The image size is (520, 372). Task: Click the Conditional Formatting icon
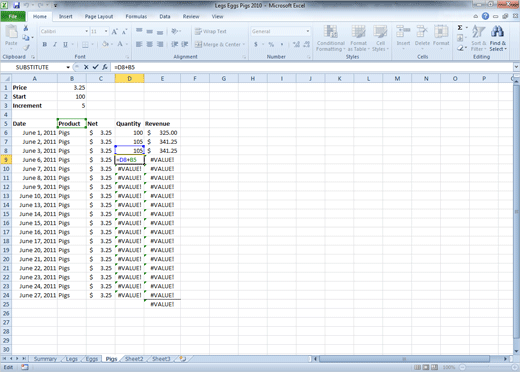(331, 32)
